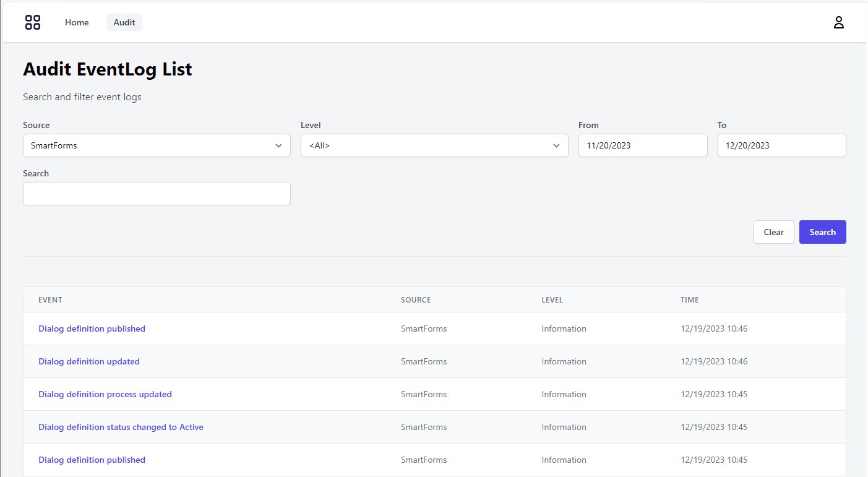
Task: Open the Source dropdown chevron
Action: coord(278,145)
